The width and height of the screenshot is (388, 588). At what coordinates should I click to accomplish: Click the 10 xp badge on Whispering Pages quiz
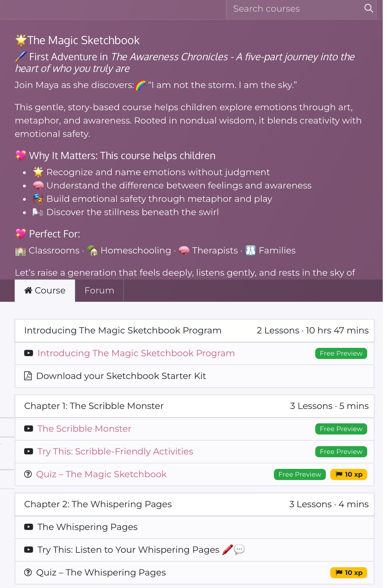[348, 573]
